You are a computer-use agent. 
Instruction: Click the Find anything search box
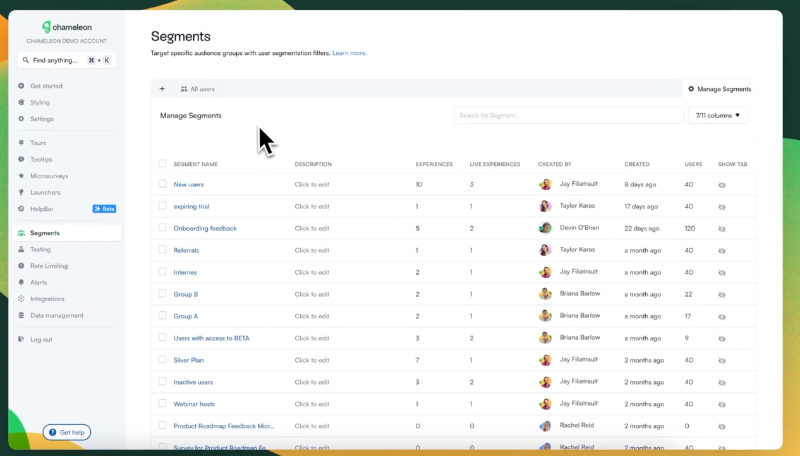pos(66,60)
